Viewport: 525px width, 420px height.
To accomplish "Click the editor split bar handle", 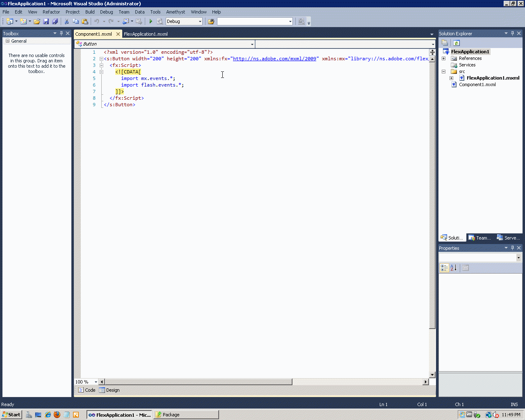I will pyautogui.click(x=432, y=52).
